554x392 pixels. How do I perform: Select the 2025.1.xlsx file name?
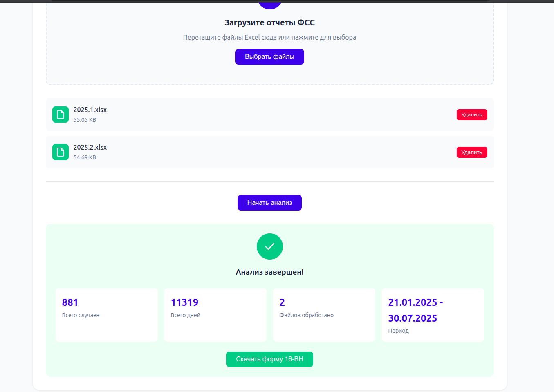click(x=90, y=110)
